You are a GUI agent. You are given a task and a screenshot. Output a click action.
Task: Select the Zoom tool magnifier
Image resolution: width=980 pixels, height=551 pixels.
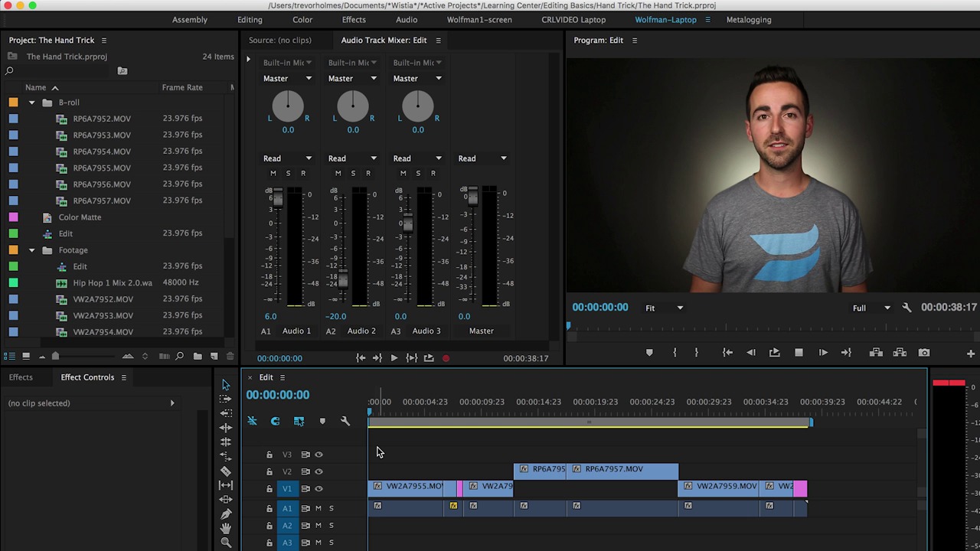tap(226, 543)
